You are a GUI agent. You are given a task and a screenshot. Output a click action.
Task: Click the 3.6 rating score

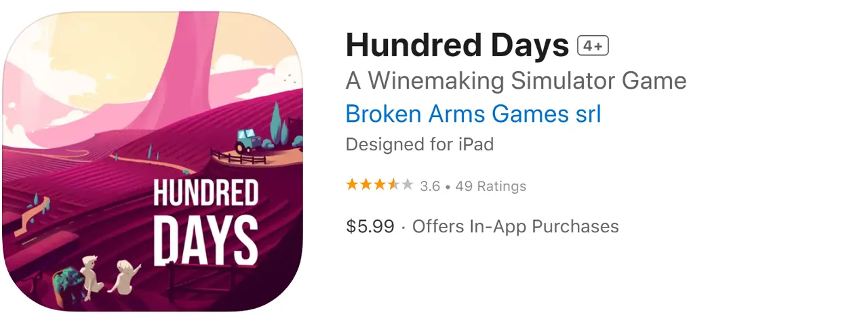tap(430, 186)
